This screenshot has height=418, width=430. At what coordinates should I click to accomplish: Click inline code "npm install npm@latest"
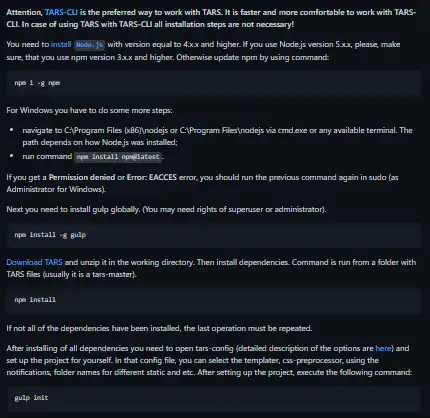(x=118, y=157)
